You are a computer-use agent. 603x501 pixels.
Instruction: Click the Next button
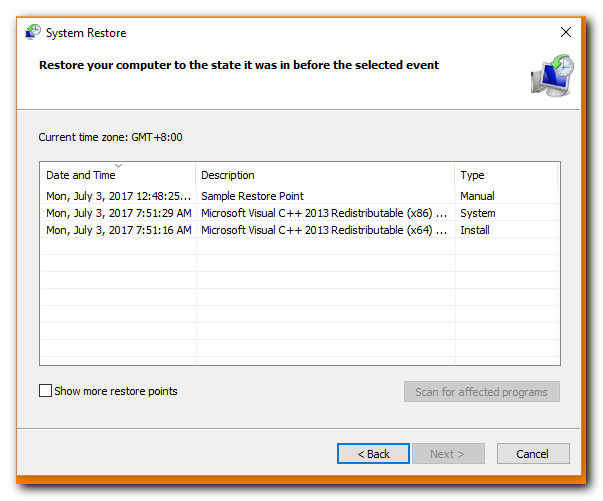click(x=448, y=454)
